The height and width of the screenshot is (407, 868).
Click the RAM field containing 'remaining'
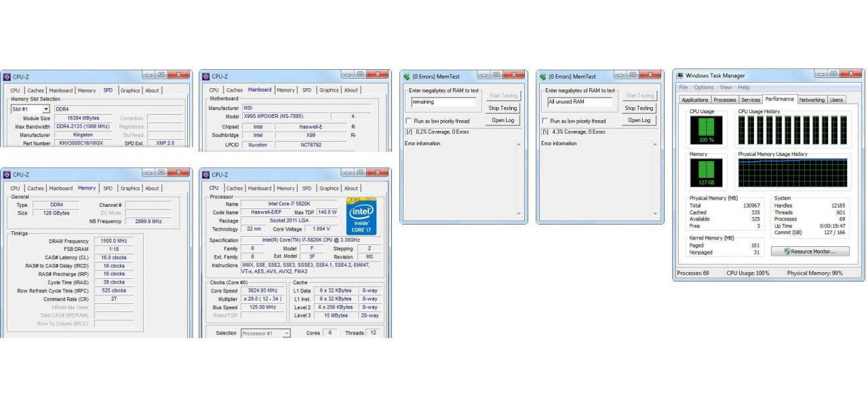[x=443, y=102]
